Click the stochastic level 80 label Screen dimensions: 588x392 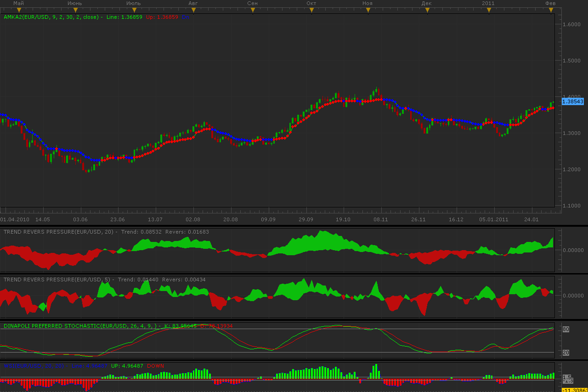pyautogui.click(x=566, y=329)
